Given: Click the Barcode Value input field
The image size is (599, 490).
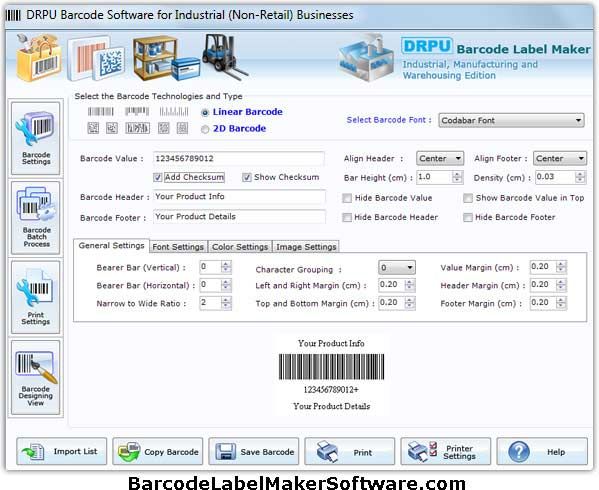Looking at the screenshot, I should pyautogui.click(x=239, y=158).
